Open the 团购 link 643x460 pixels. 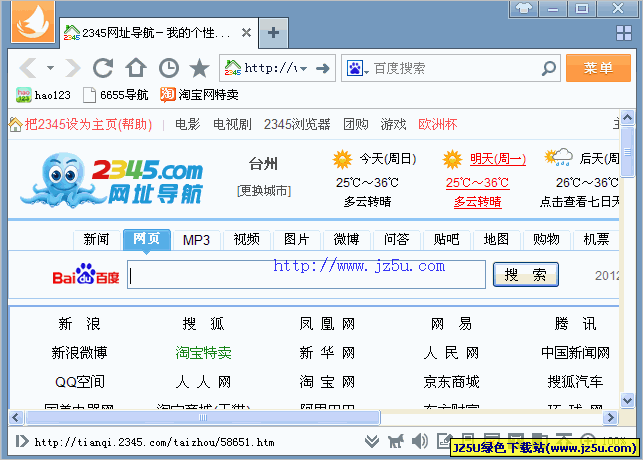[356, 124]
